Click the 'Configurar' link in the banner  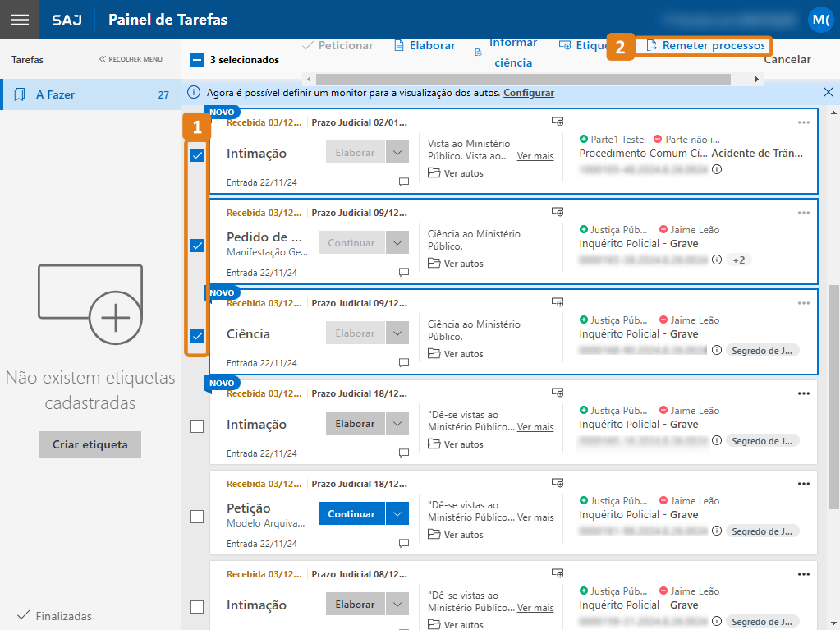click(x=528, y=93)
